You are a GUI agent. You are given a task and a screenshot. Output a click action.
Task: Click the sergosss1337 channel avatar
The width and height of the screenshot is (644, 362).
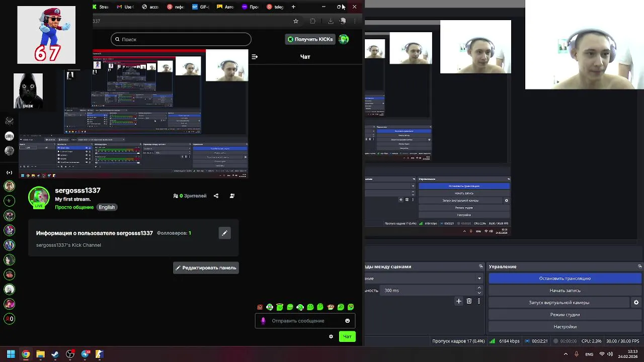(39, 197)
